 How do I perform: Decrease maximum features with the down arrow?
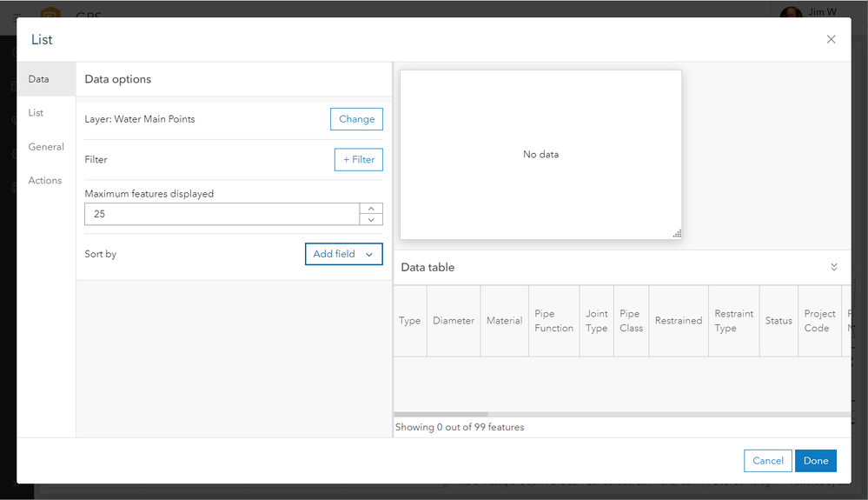click(x=371, y=220)
